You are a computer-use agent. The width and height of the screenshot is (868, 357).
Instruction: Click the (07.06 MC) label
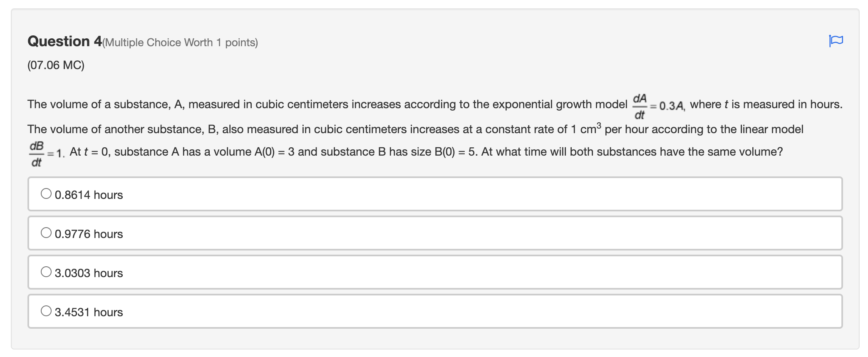(56, 65)
